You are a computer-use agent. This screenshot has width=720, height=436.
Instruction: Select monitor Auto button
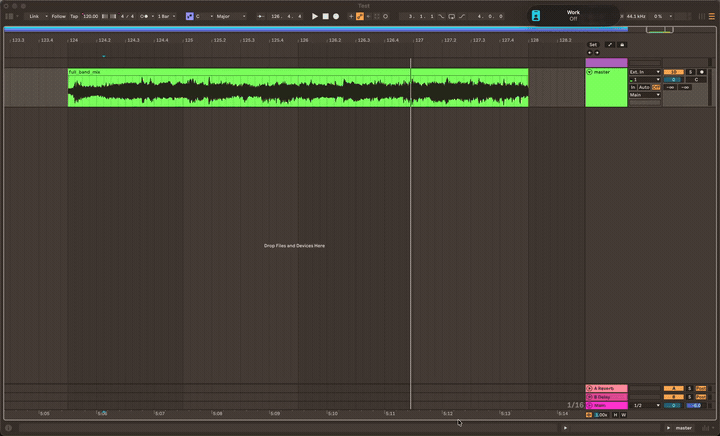(644, 87)
